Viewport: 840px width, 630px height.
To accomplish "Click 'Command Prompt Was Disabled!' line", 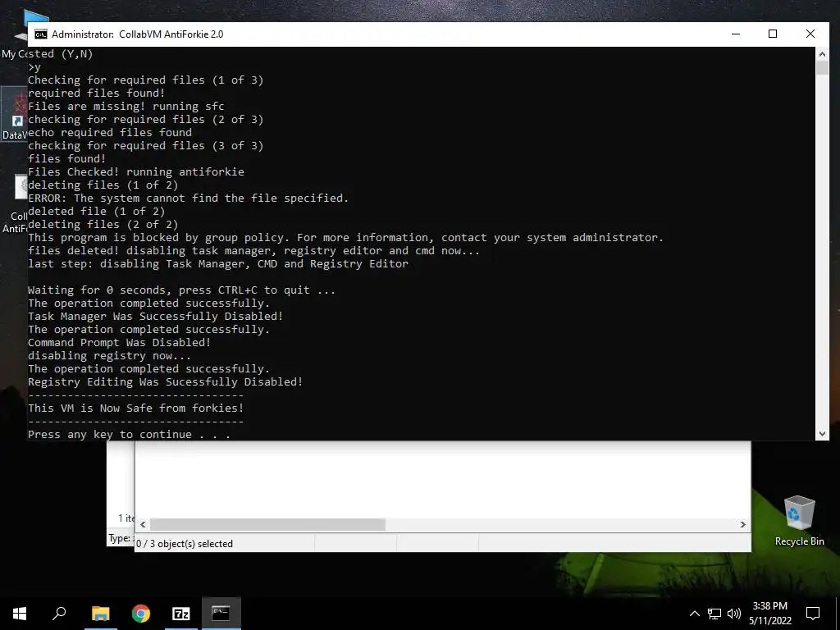I will point(120,343).
